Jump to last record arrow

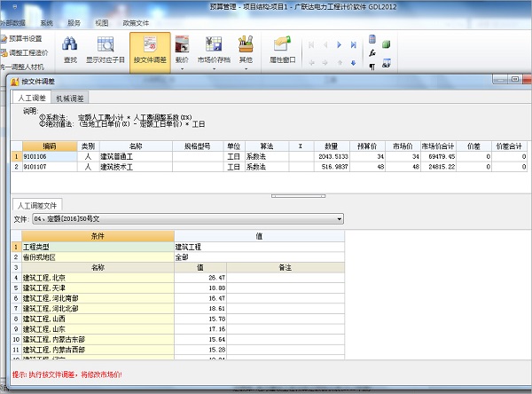point(353,45)
